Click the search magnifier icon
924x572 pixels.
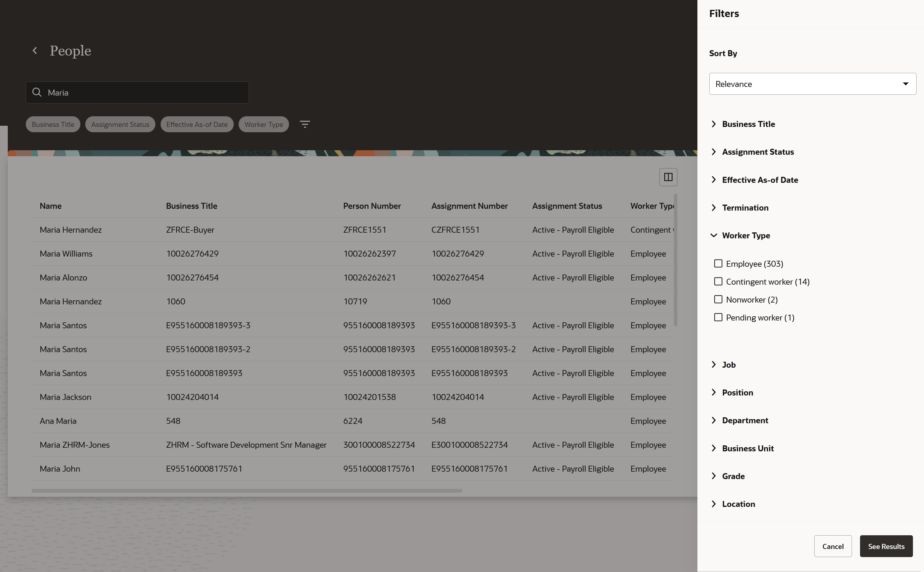click(37, 92)
